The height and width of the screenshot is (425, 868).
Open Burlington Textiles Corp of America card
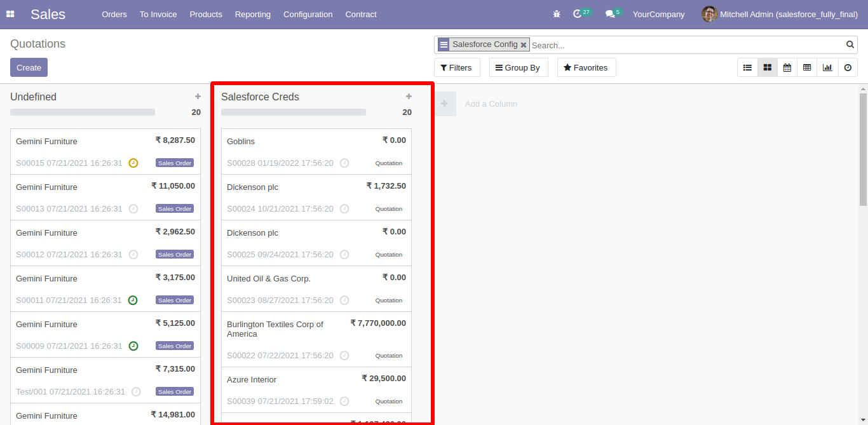pyautogui.click(x=316, y=339)
